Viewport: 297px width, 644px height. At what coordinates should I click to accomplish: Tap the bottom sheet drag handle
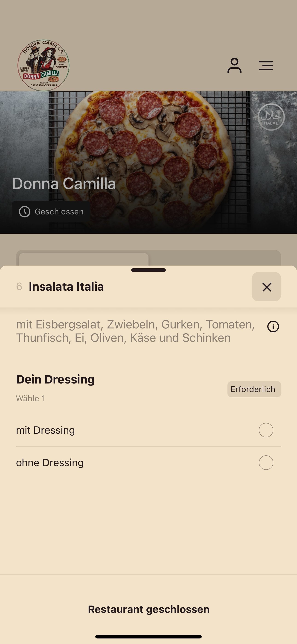(148, 270)
